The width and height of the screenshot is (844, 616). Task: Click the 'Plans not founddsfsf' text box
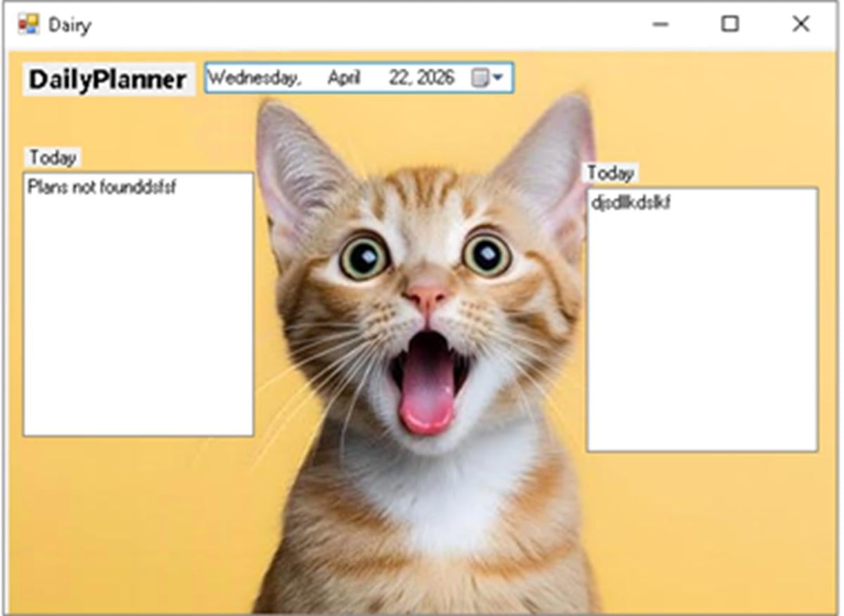coord(139,304)
